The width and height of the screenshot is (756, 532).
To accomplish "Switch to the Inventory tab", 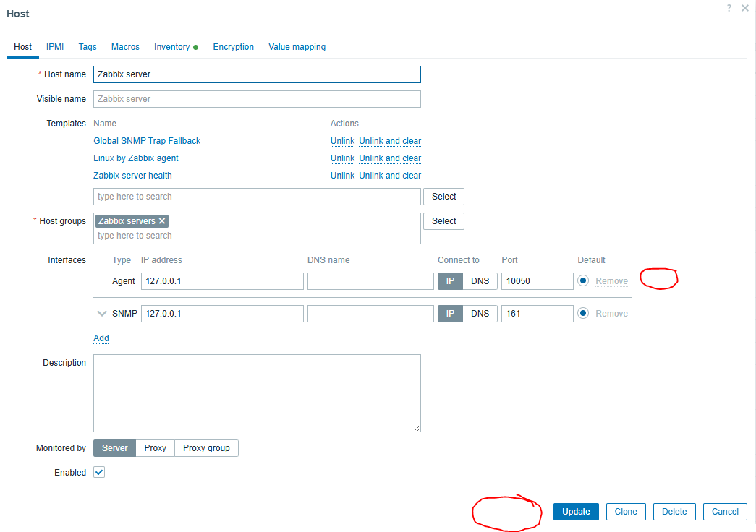I will [x=172, y=47].
